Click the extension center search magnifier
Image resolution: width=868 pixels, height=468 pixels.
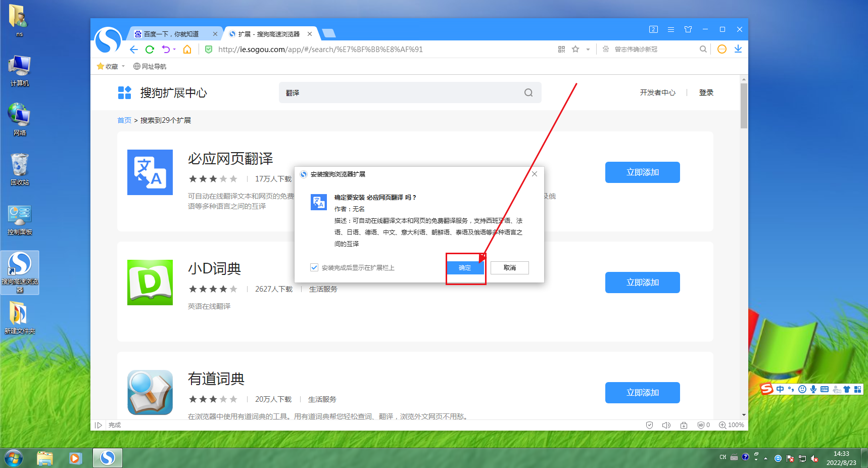[x=528, y=92]
